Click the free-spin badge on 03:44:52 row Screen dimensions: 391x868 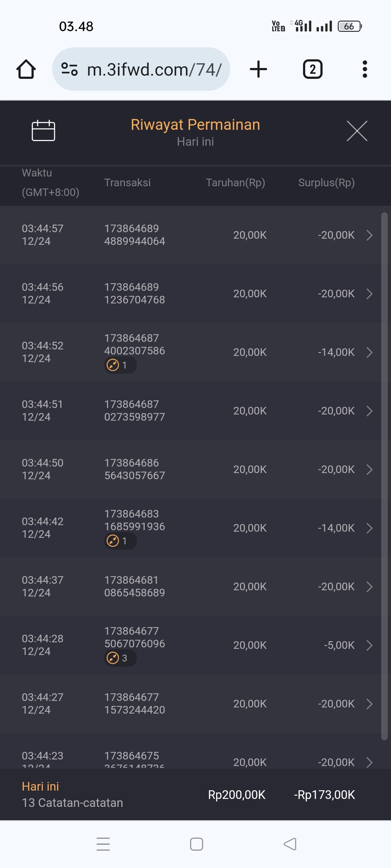point(120,365)
